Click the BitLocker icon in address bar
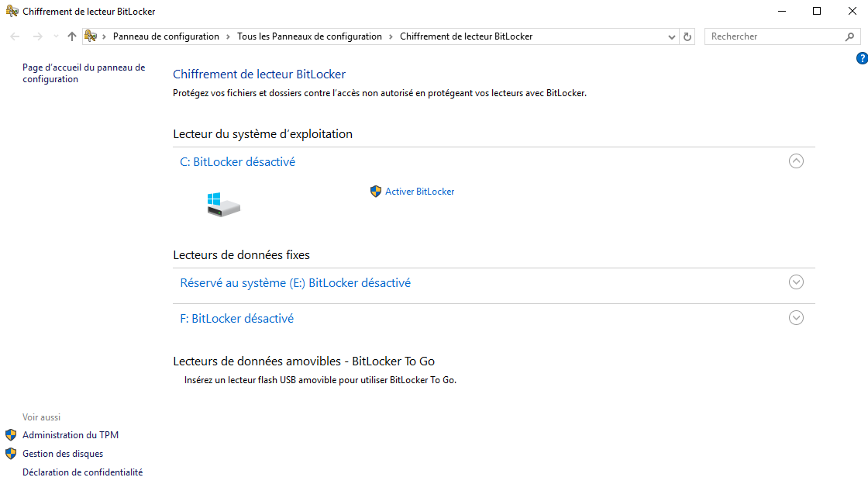This screenshot has width=868, height=491. tap(91, 36)
